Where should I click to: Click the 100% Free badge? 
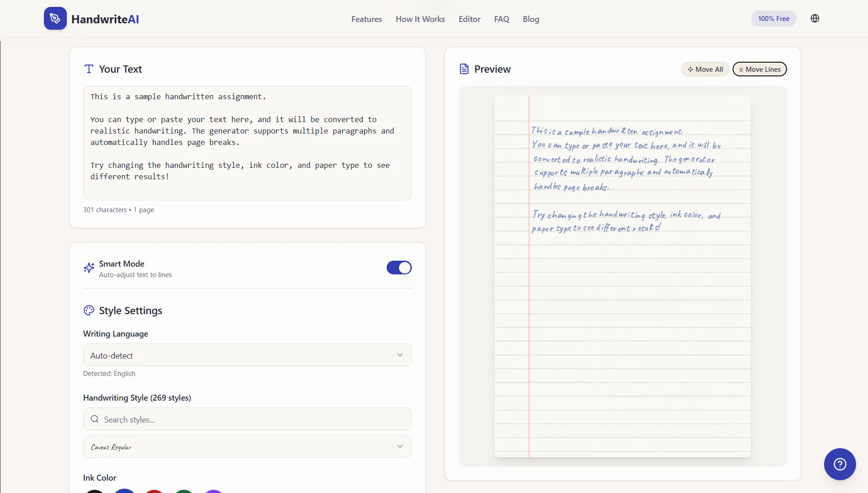tap(774, 19)
